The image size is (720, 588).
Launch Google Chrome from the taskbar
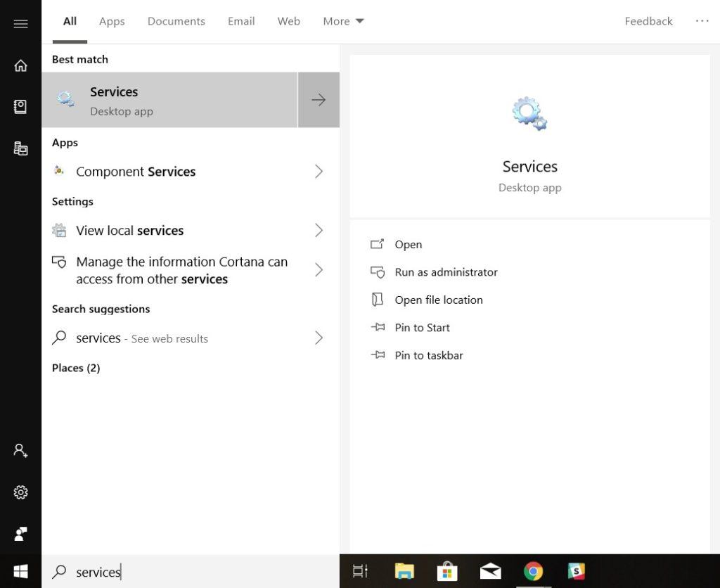tap(534, 571)
